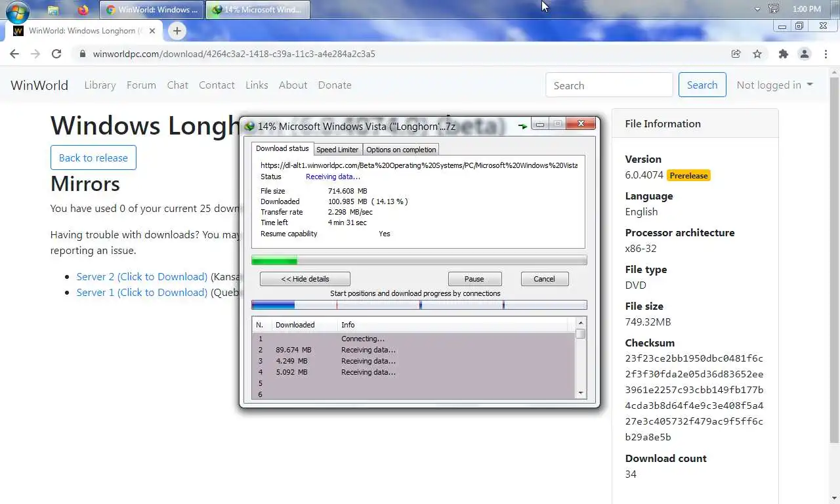Viewport: 840px width, 504px height.
Task: Download from Server 1 link
Action: [x=142, y=293]
